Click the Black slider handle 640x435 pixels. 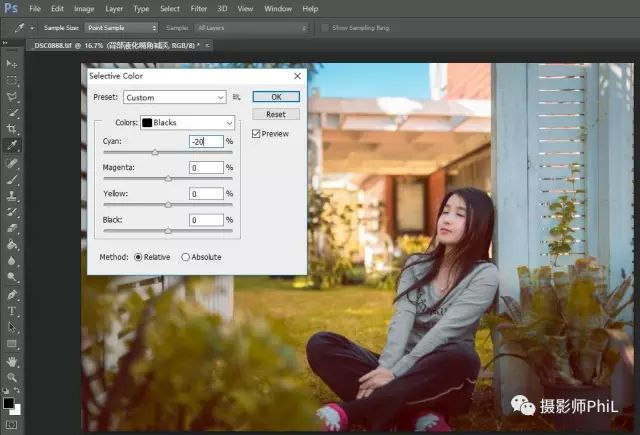168,231
